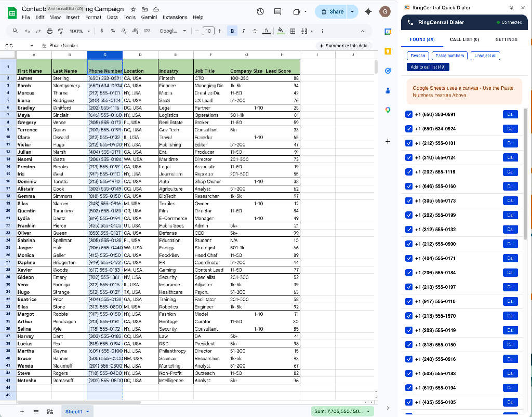Viewport: 532px width, 417px height.
Task: Uncheck number +1 (305) 555-0173
Action: click(x=408, y=200)
